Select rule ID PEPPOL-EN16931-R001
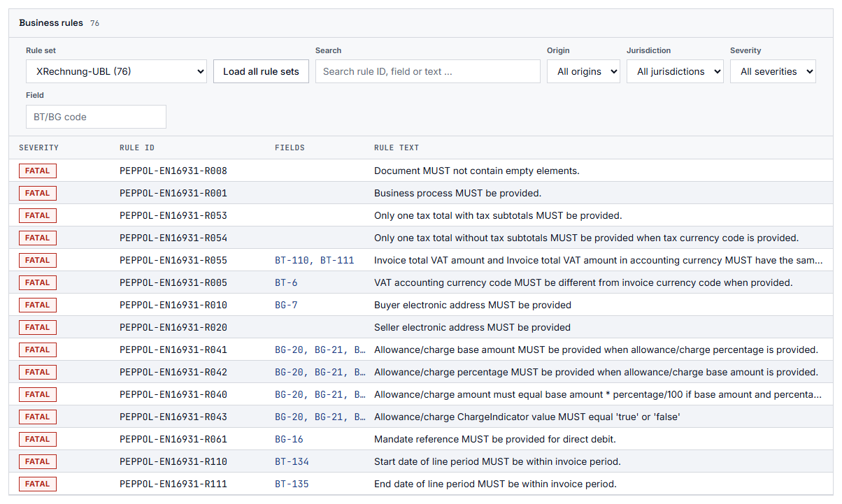The width and height of the screenshot is (842, 504). [x=173, y=193]
